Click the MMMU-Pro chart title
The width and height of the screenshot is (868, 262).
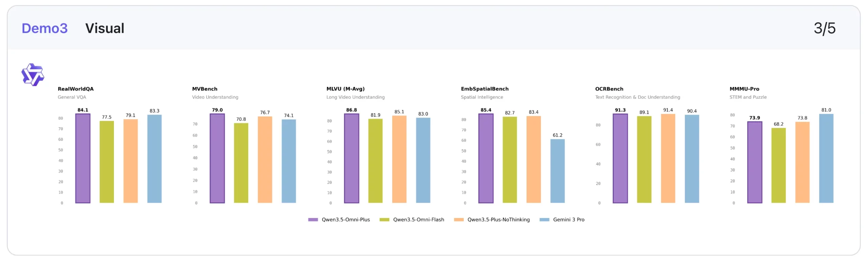coord(744,89)
